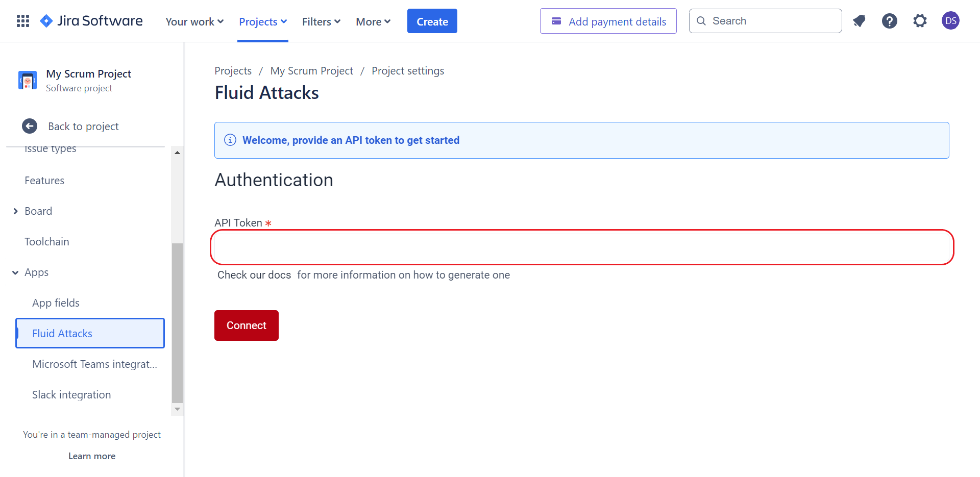Viewport: 980px width, 477px height.
Task: Click Add payment details
Action: (608, 21)
